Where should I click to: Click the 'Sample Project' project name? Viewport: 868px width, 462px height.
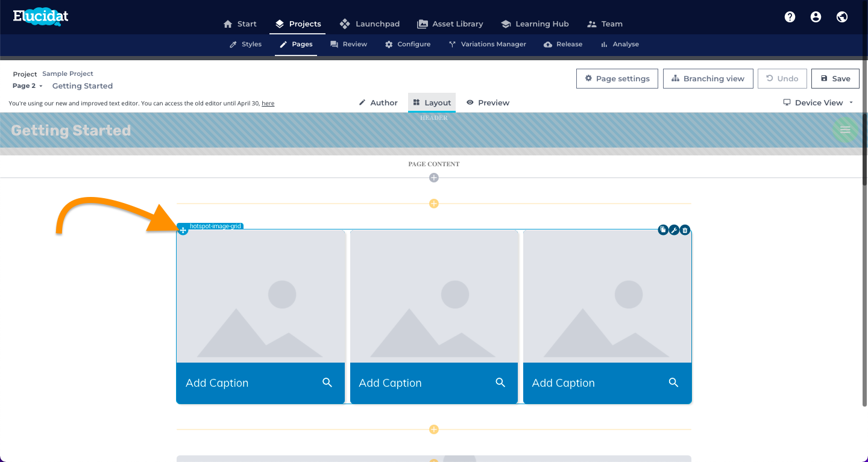pos(68,73)
